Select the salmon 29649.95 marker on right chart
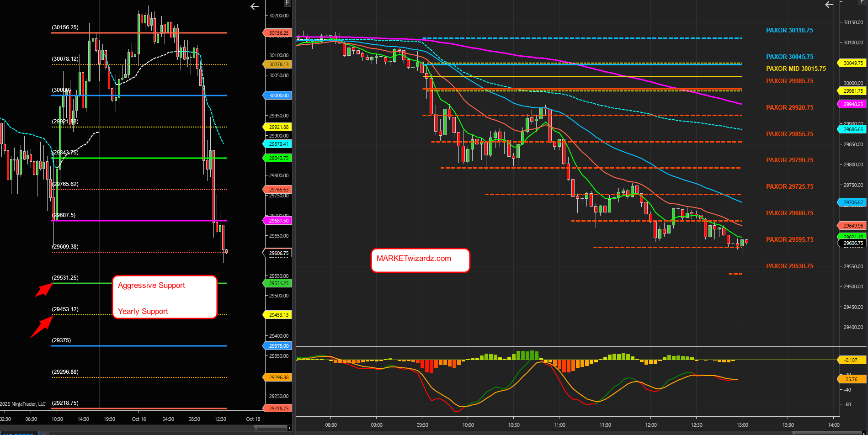Screen dimensions: 868x435 (852, 226)
